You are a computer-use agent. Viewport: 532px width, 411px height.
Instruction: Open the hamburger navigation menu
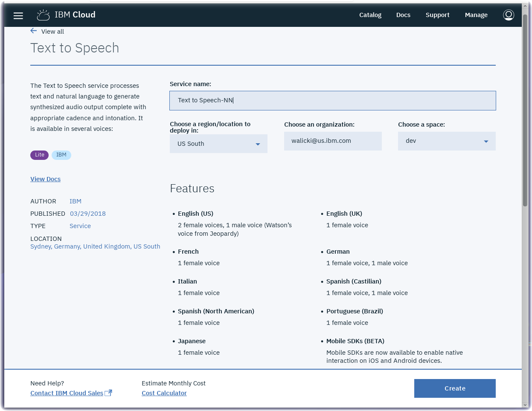[18, 16]
